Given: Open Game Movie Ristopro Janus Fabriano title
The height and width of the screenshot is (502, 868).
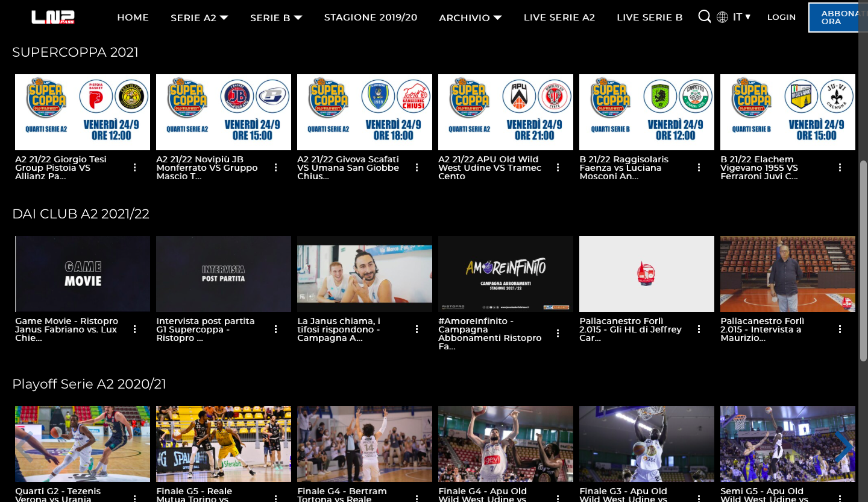Looking at the screenshot, I should click(x=67, y=329).
